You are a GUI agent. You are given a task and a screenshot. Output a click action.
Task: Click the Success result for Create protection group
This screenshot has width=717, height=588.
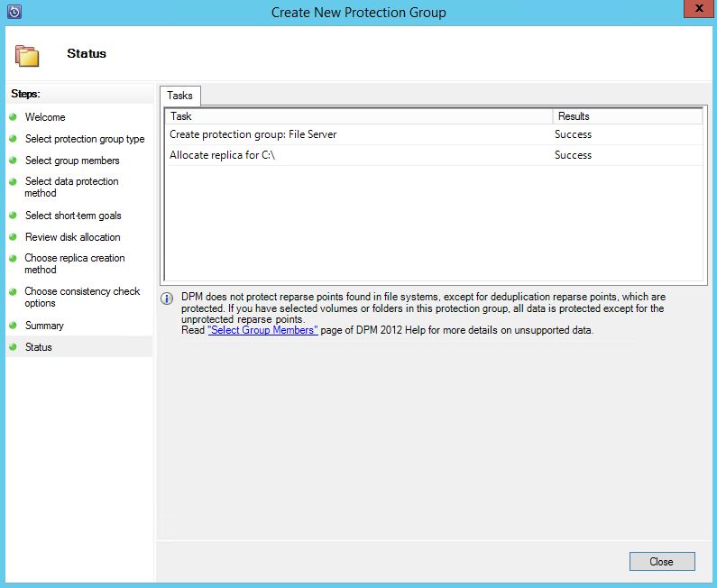coord(573,134)
